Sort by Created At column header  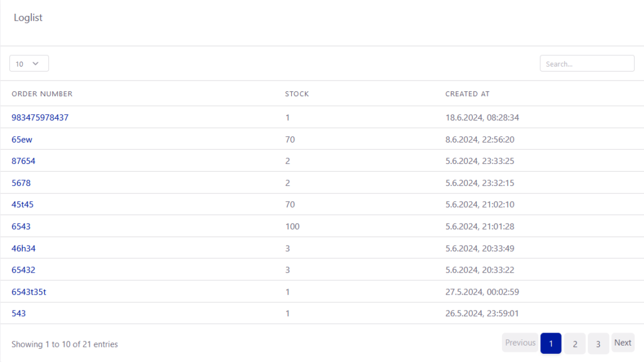tap(467, 94)
